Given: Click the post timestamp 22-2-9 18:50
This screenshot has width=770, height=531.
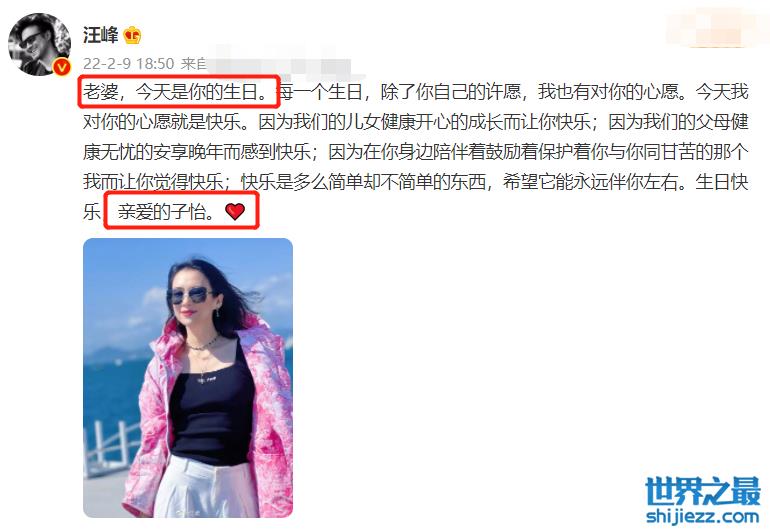Looking at the screenshot, I should (129, 63).
